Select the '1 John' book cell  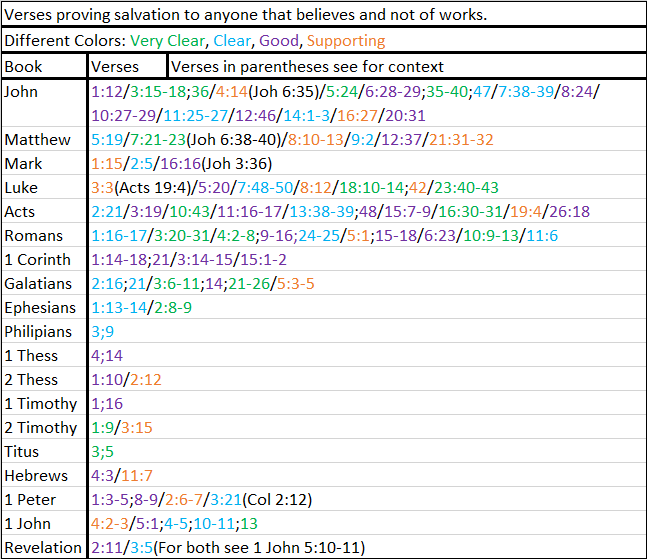(45, 522)
